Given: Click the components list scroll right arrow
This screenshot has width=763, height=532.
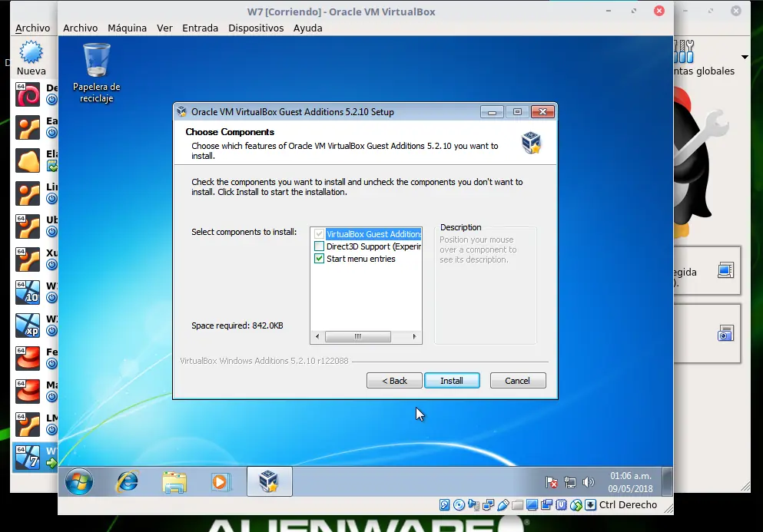Looking at the screenshot, I should coord(414,336).
